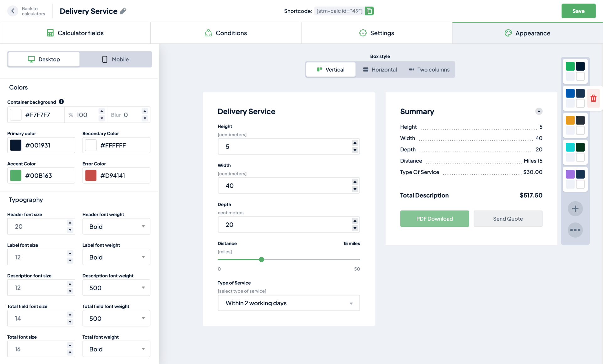
Task: Open the Type of Service dropdown
Action: point(288,303)
